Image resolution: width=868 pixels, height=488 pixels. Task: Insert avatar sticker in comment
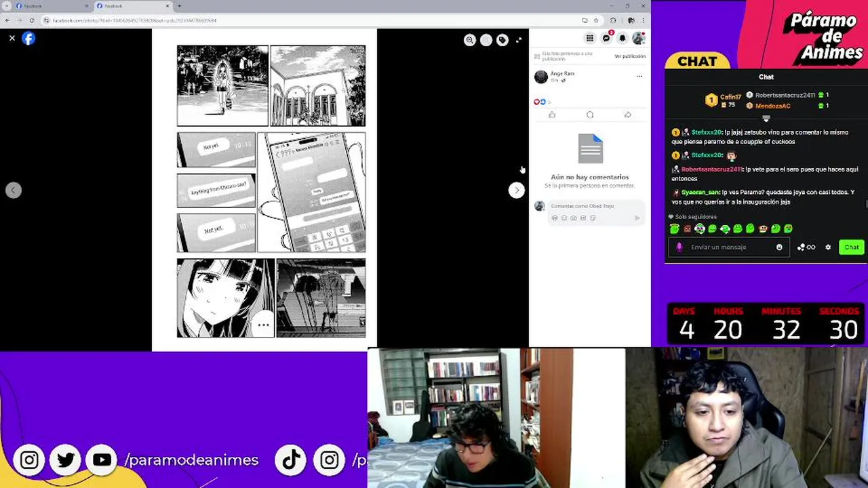555,218
